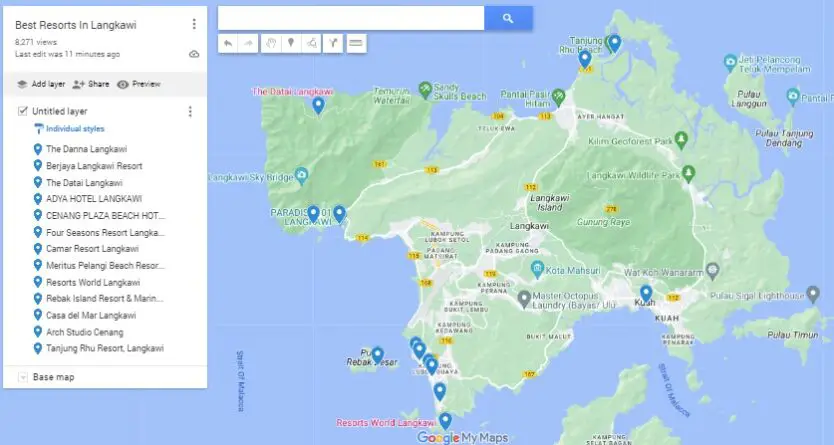Image resolution: width=834 pixels, height=445 pixels.
Task: Click Pulau Sigal Lighthouse grey marker
Action: coord(813,293)
